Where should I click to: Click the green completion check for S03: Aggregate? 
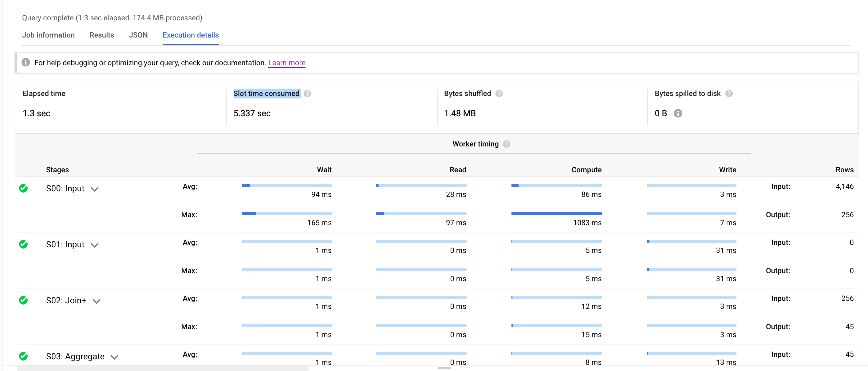[23, 357]
